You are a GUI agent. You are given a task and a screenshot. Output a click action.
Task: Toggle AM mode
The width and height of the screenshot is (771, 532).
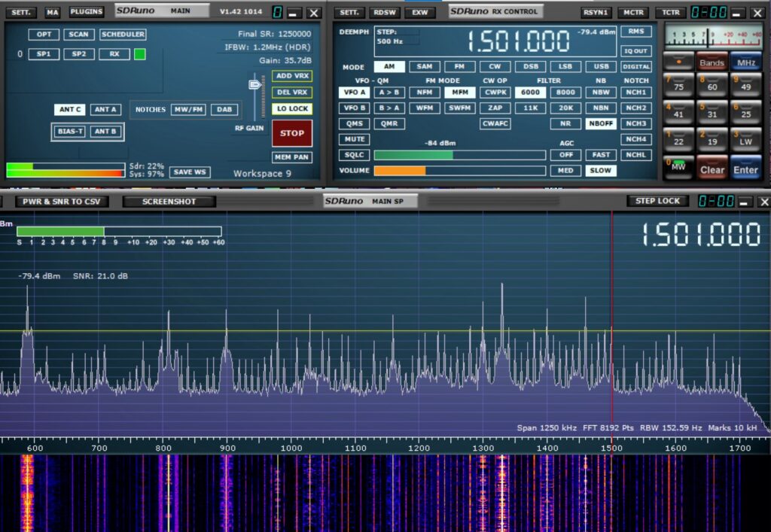[x=389, y=66]
